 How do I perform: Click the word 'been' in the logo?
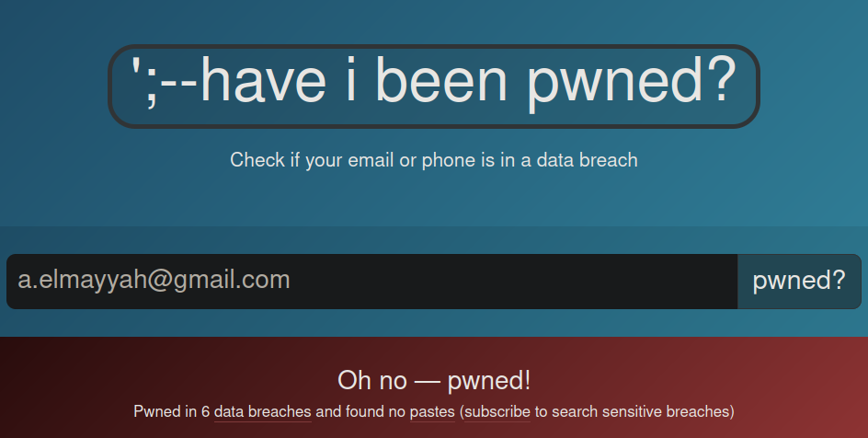click(x=441, y=80)
